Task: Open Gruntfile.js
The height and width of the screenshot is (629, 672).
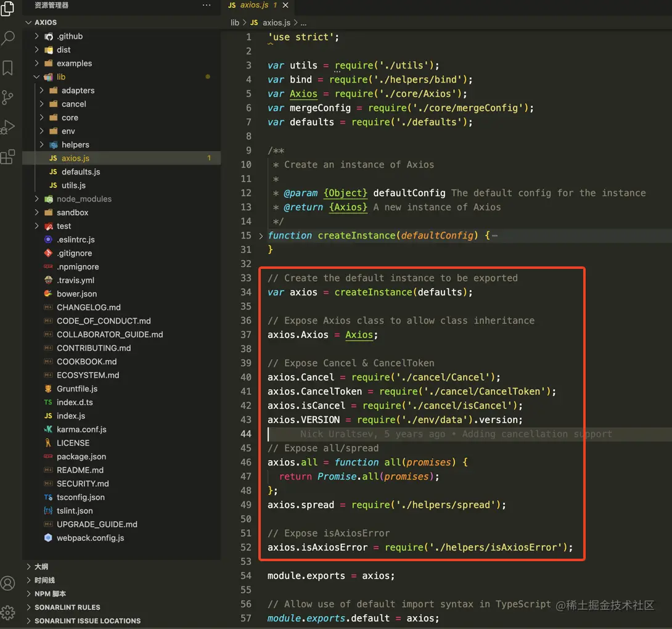Action: point(121,389)
